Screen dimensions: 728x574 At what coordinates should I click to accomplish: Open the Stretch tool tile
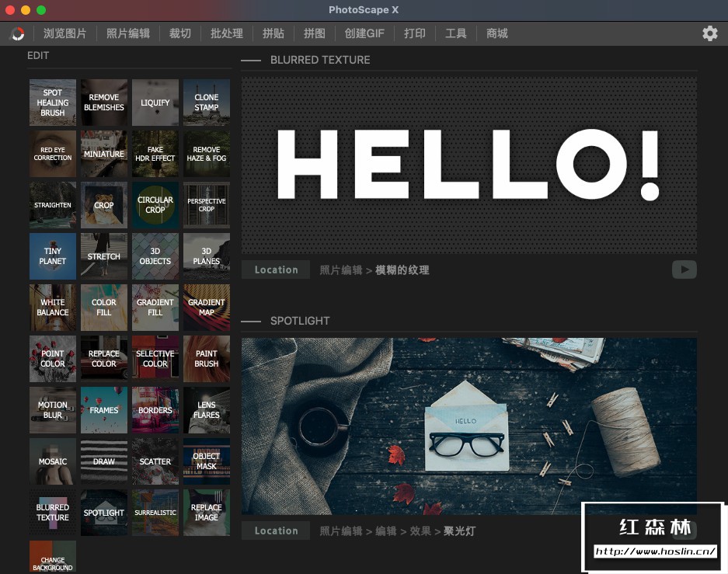[x=104, y=256]
